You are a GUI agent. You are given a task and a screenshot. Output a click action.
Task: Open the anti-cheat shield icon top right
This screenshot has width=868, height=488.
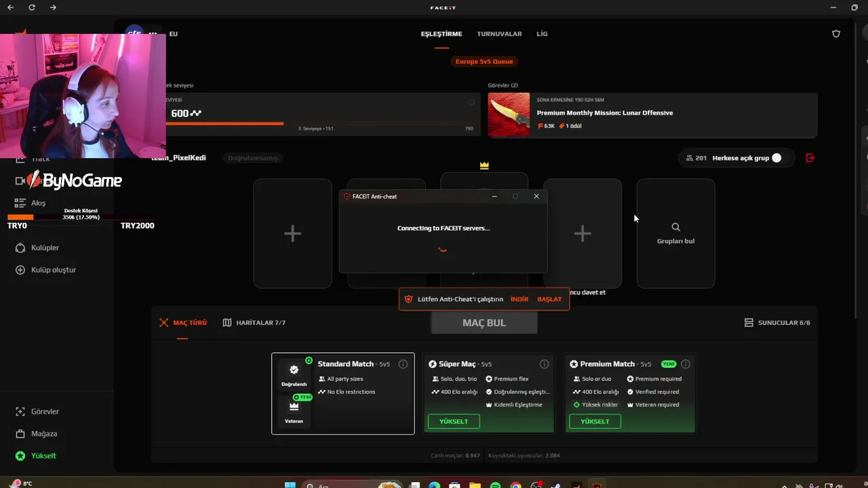pyautogui.click(x=836, y=34)
